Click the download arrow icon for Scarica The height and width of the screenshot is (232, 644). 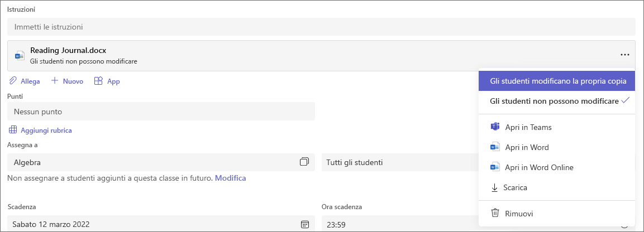pos(494,188)
